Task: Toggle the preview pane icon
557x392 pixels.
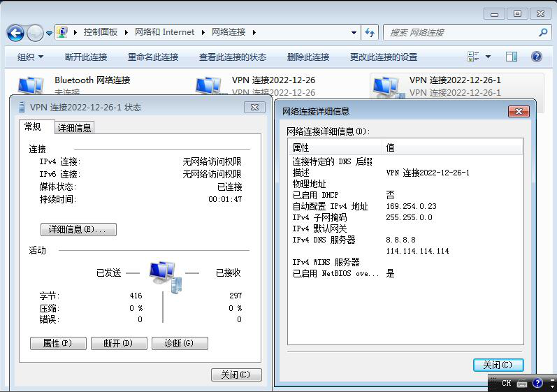Action: pos(511,57)
